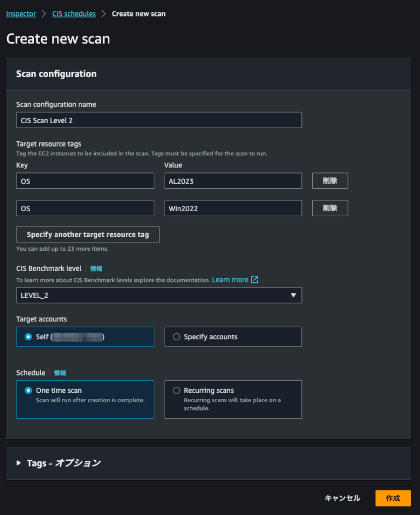This screenshot has width=420, height=515.
Task: Click the dropdown arrow icon on benchmark selector
Action: click(x=294, y=295)
